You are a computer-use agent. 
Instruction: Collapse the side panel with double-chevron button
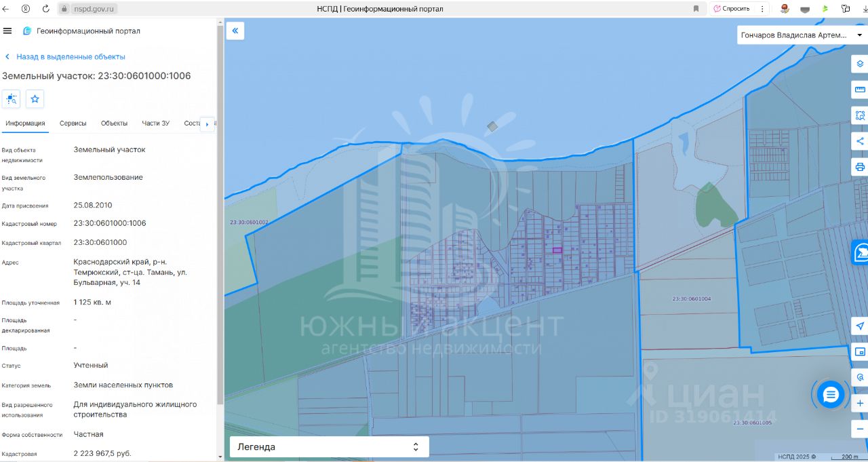pos(235,31)
